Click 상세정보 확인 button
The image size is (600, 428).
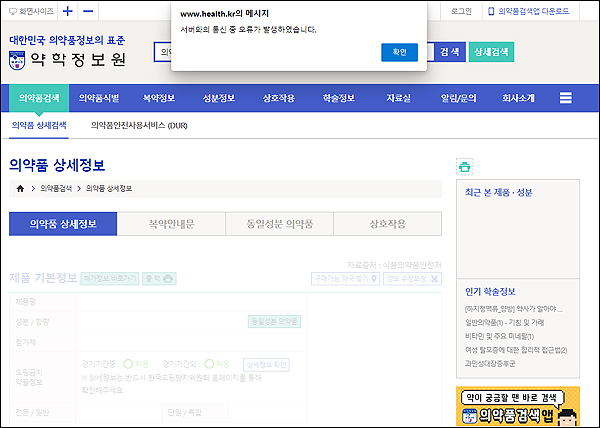point(266,365)
